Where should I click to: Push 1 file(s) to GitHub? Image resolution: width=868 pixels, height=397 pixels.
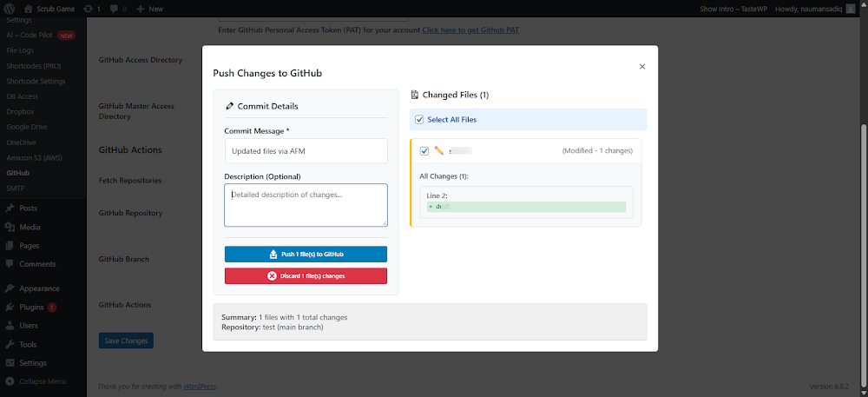click(306, 255)
